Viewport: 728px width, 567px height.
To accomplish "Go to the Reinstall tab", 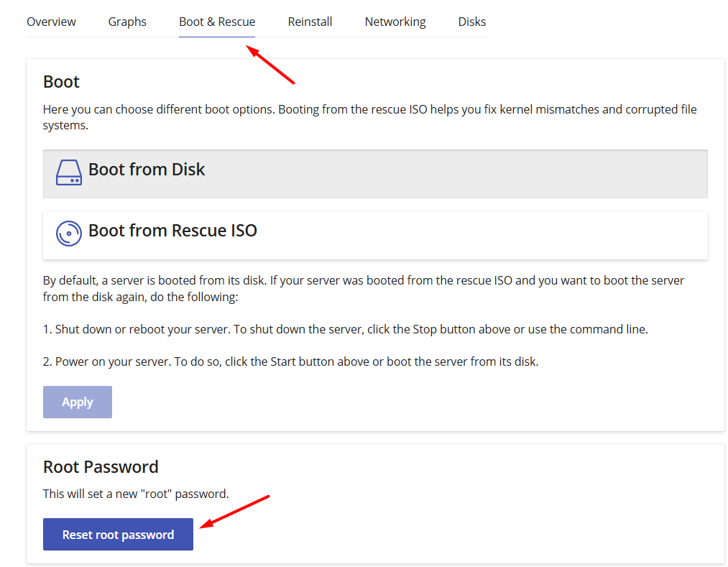I will 310,22.
